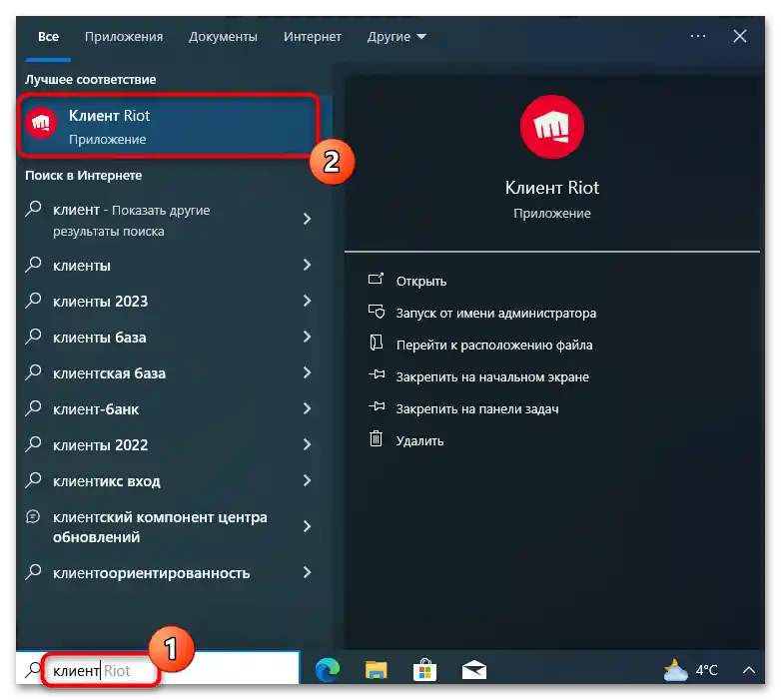Expand arrow for 'клиентская база'

pyautogui.click(x=308, y=372)
